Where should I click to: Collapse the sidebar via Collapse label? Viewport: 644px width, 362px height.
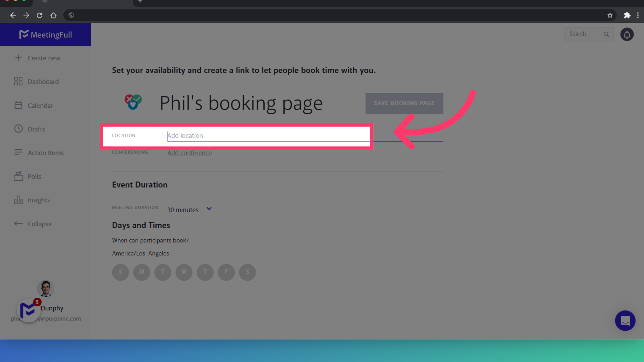pyautogui.click(x=40, y=224)
